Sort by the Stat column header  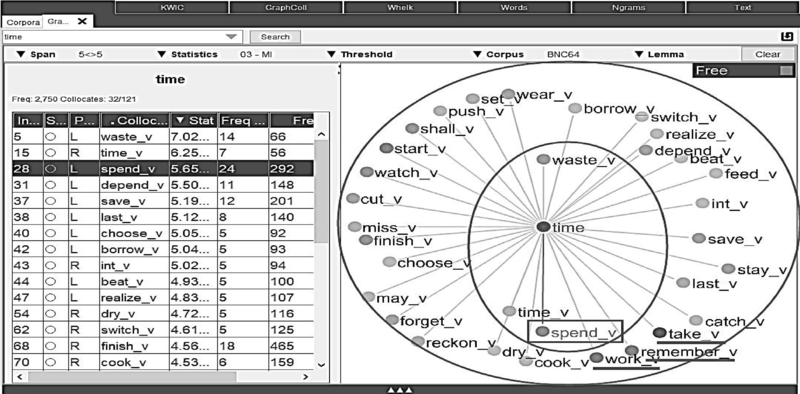(x=193, y=120)
